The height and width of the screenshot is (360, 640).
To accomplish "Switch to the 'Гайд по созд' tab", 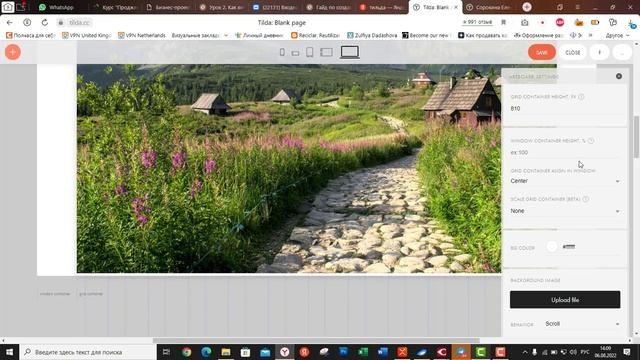I will coord(329,7).
